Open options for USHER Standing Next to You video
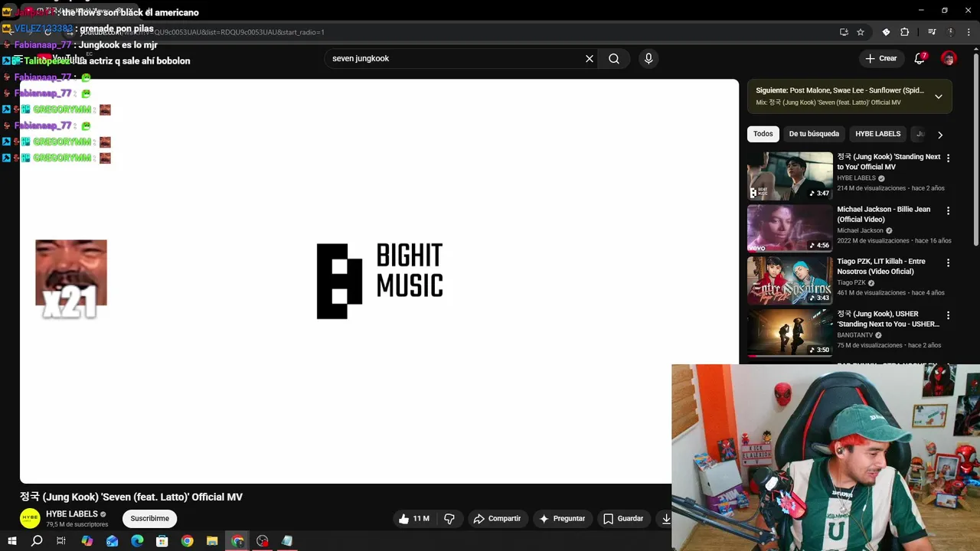The width and height of the screenshot is (980, 551). (x=948, y=315)
